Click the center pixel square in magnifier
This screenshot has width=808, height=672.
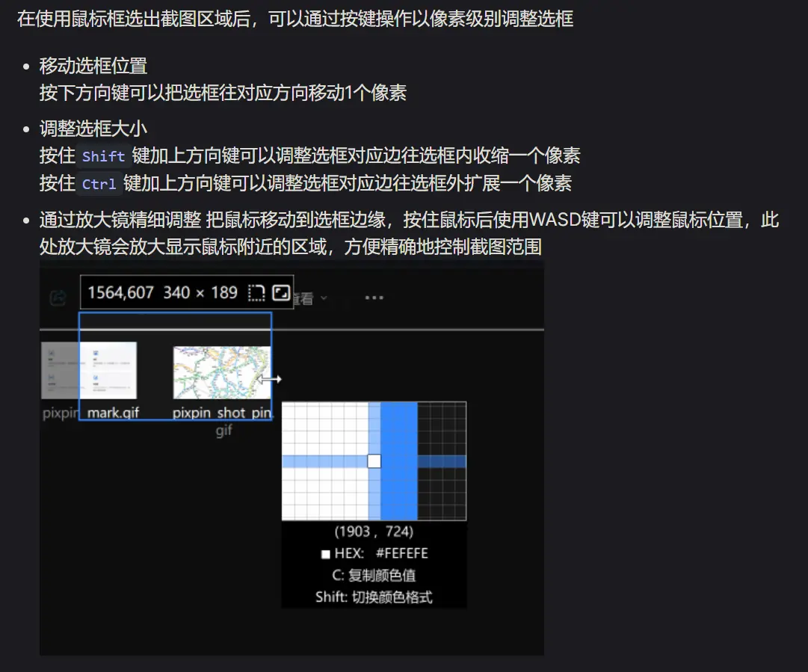pyautogui.click(x=374, y=461)
